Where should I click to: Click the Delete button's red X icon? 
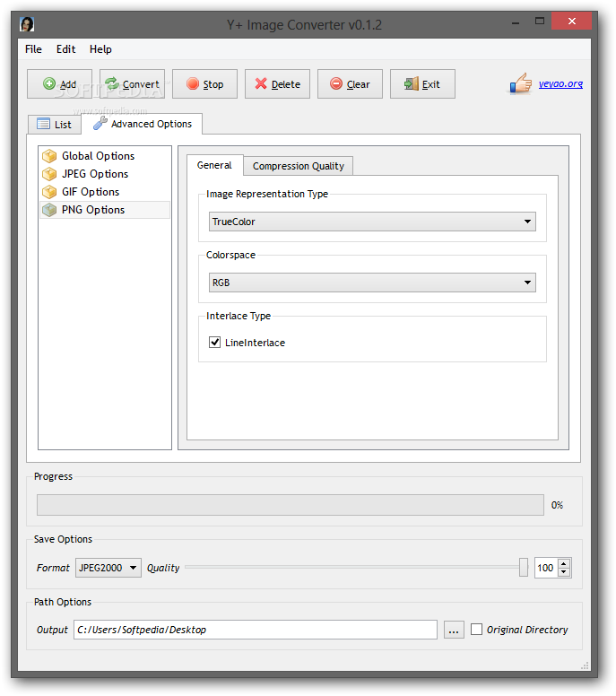click(x=261, y=83)
